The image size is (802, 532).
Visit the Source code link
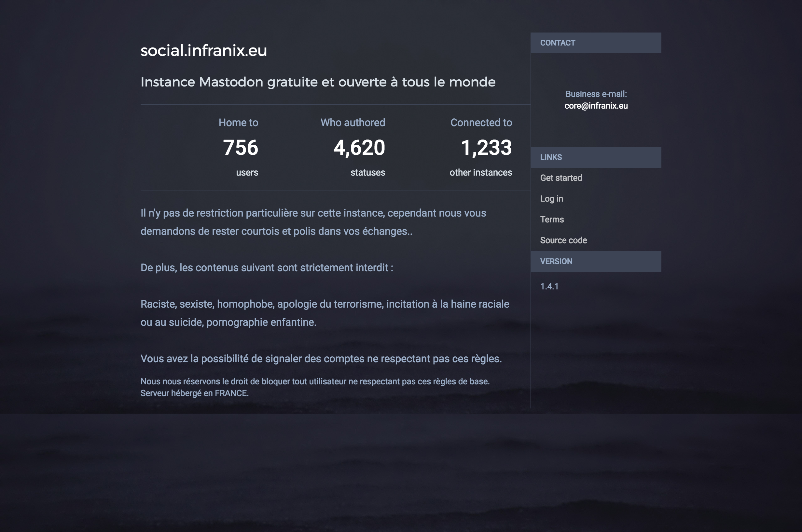tap(563, 240)
